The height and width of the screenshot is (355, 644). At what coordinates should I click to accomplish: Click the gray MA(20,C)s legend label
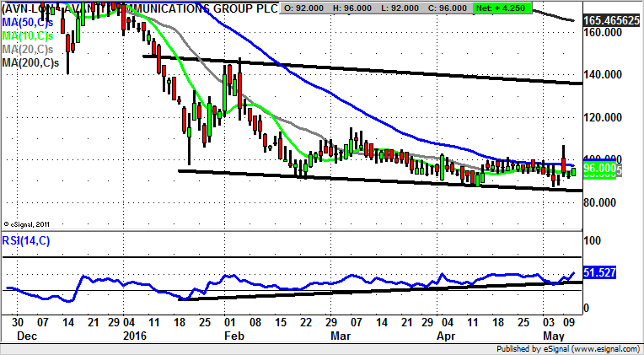pyautogui.click(x=30, y=49)
